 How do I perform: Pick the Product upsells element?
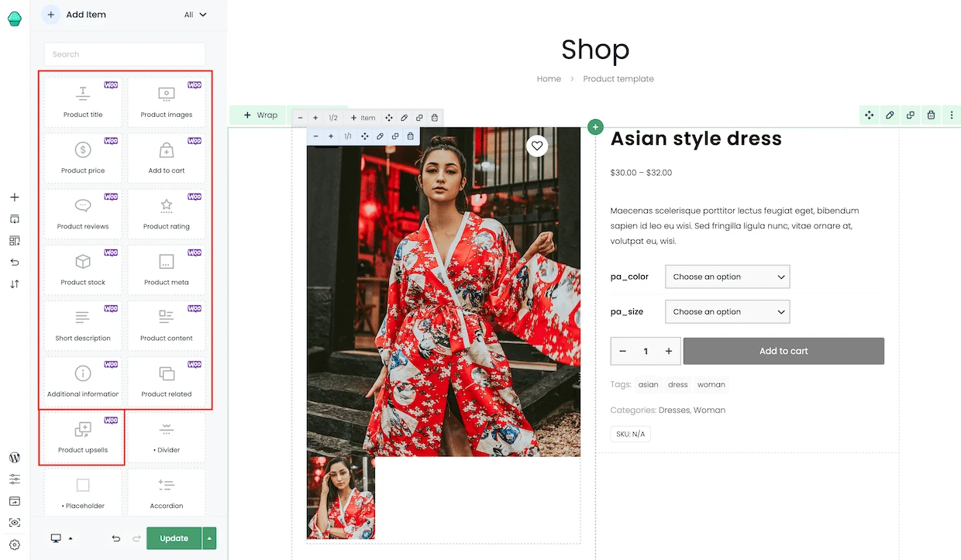(83, 437)
